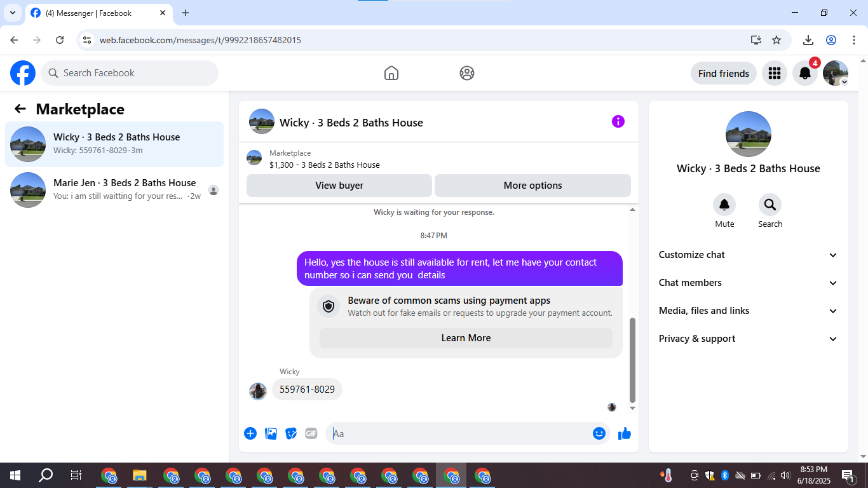The image size is (868, 488).
Task: Click the back arrow beside Marketplace
Action: 20,109
